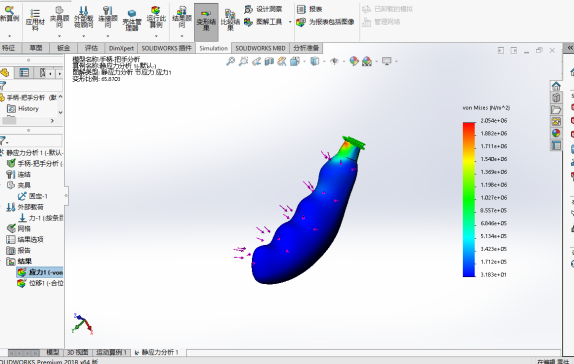Click the Previous View icon
The height and width of the screenshot is (364, 574).
pyautogui.click(x=256, y=61)
